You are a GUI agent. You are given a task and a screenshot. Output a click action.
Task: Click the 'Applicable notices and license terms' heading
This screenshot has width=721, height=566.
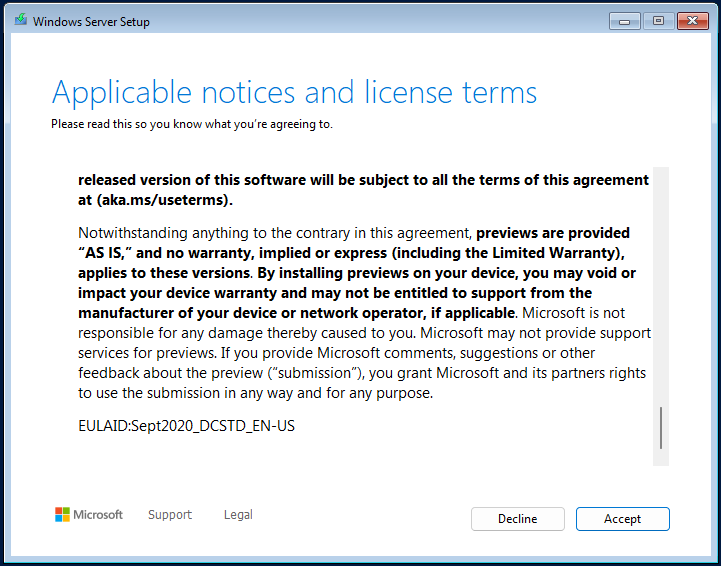tap(294, 92)
